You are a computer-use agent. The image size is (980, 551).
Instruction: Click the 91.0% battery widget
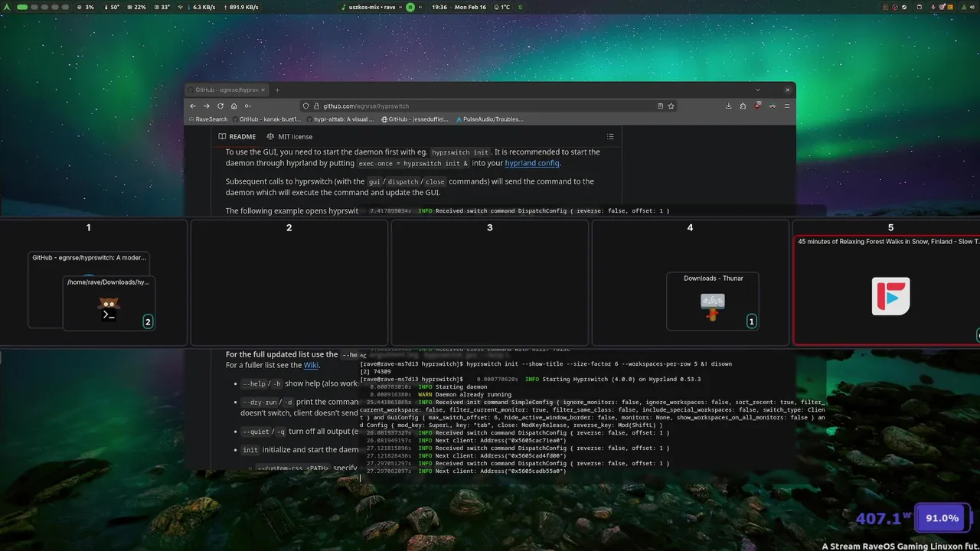click(942, 518)
